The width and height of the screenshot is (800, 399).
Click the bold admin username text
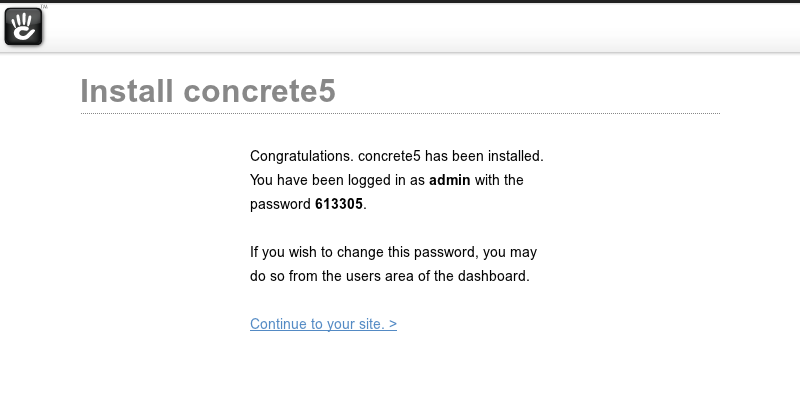449,180
